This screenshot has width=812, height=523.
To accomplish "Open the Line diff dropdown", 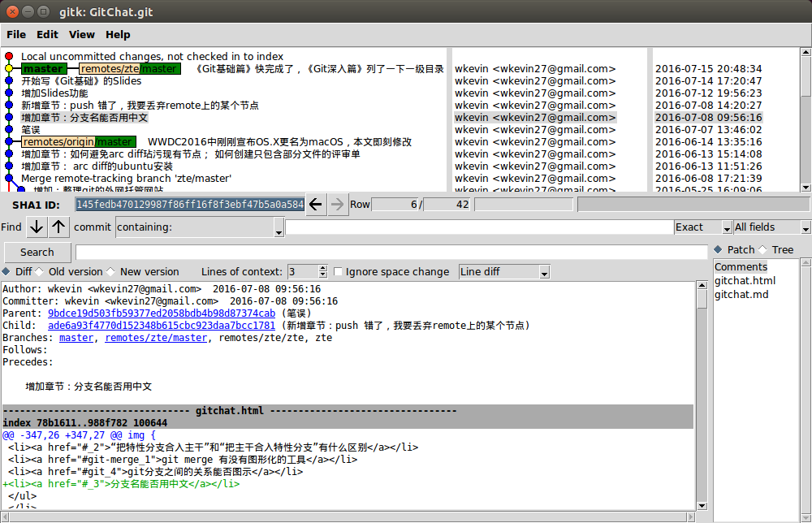I will pos(503,272).
